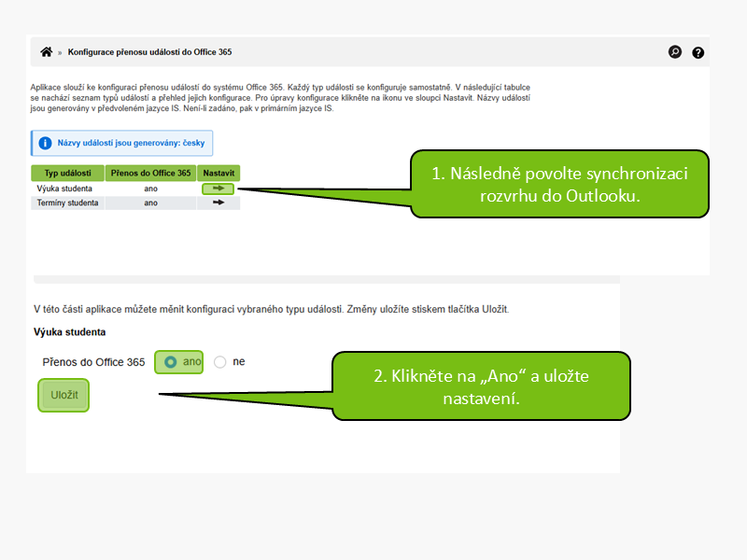Open search with the magnifier icon
747x560 pixels.
(x=675, y=52)
